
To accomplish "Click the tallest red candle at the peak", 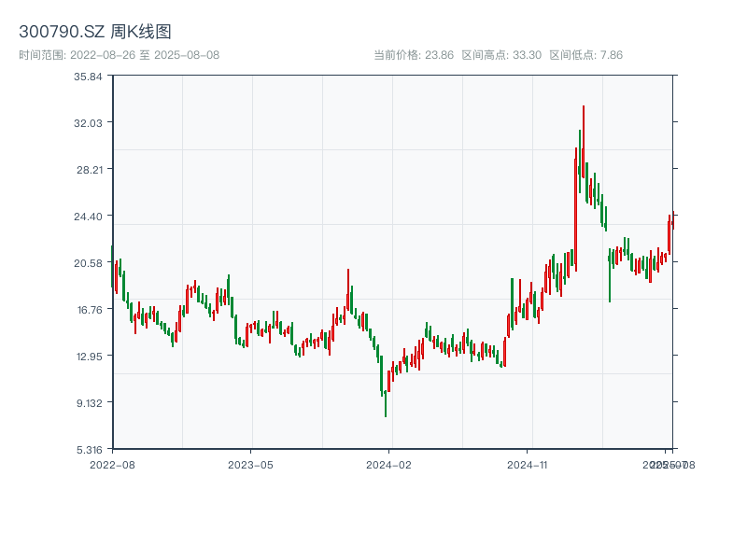I will (x=583, y=142).
